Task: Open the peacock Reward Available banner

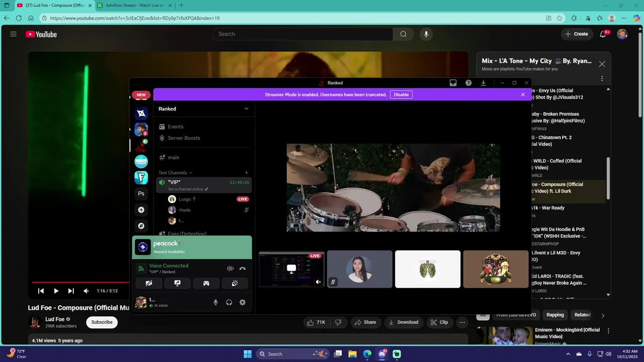Action: (x=192, y=247)
